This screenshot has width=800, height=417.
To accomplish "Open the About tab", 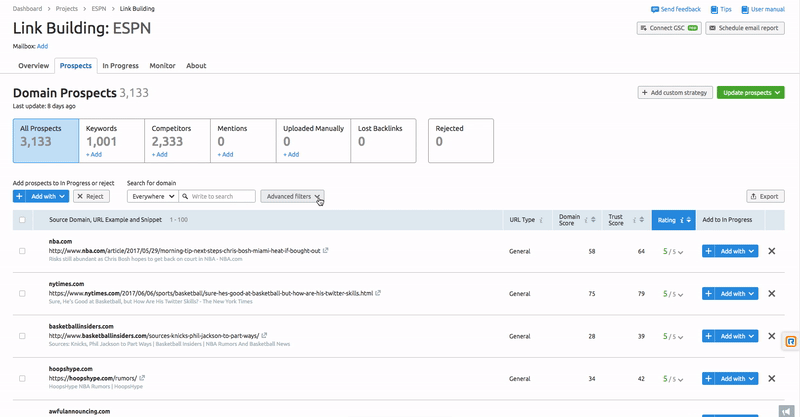I will (x=196, y=66).
